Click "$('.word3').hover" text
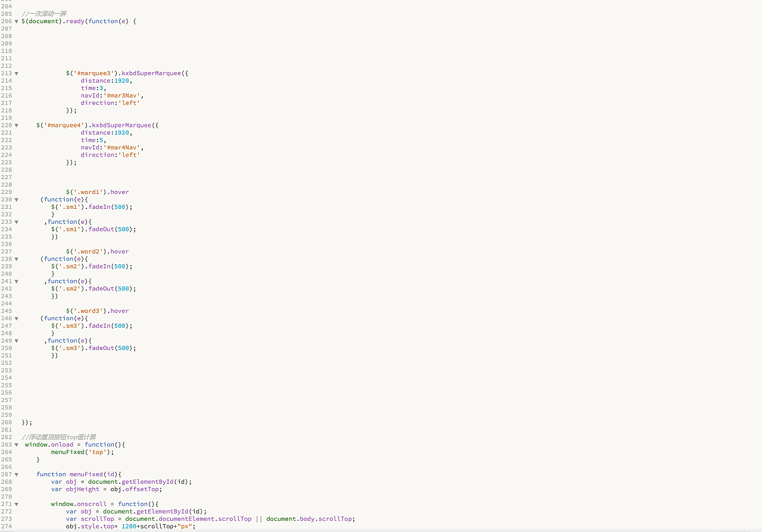 click(x=98, y=311)
